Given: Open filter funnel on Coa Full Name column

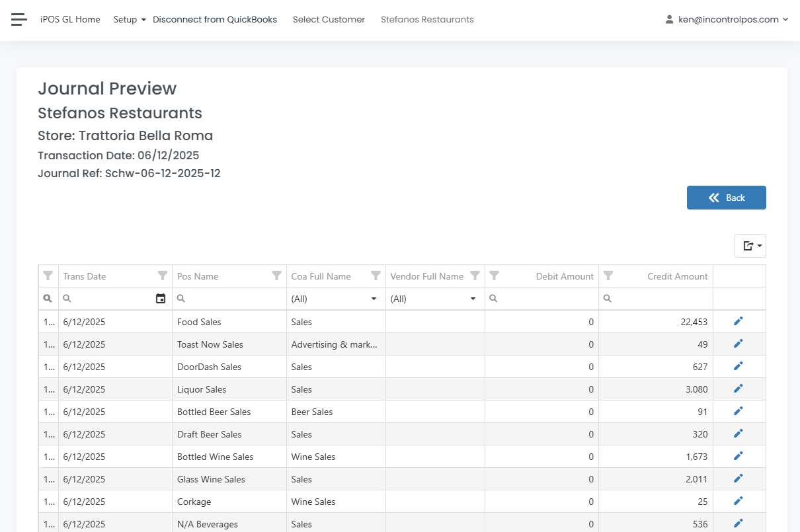Looking at the screenshot, I should click(x=376, y=276).
